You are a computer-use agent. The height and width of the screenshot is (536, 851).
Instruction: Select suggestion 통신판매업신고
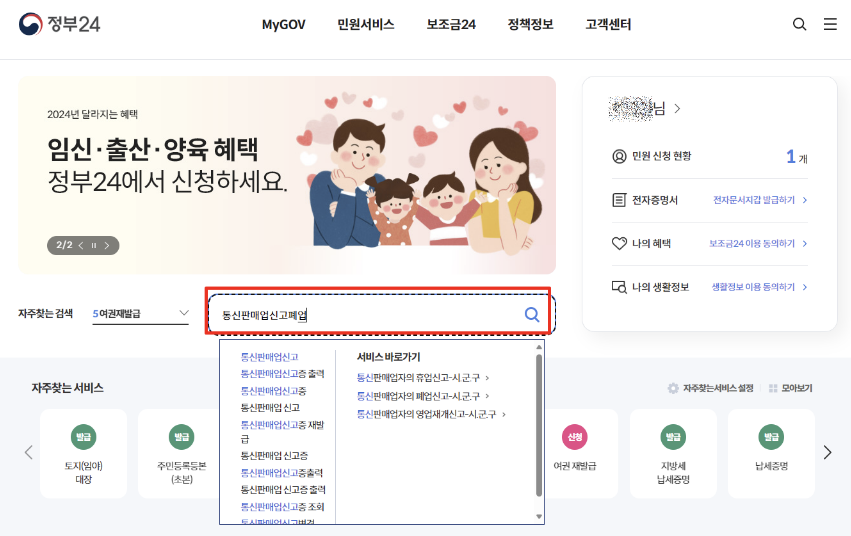pyautogui.click(x=269, y=357)
